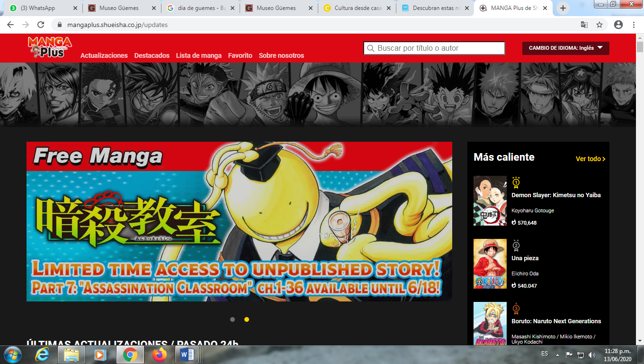Click the Demon Slayer cover thumbnail
Viewport: 644px width, 364px height.
[490, 200]
